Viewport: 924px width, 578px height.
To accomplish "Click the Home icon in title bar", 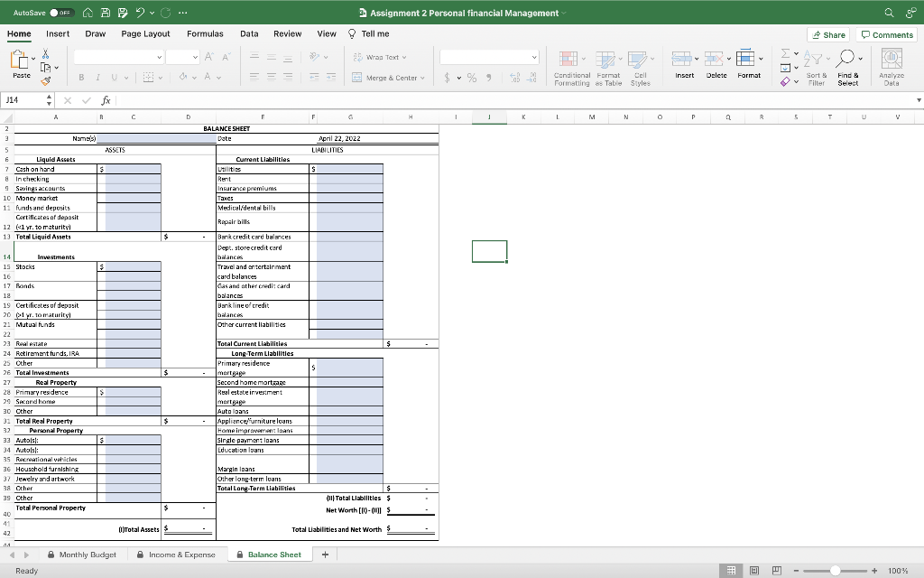I will point(88,13).
